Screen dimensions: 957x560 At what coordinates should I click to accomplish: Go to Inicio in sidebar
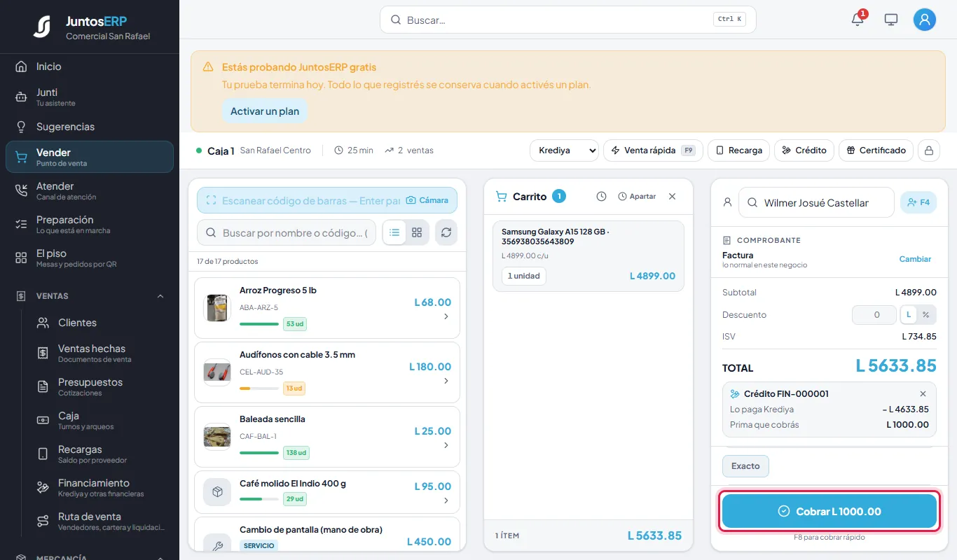point(90,66)
